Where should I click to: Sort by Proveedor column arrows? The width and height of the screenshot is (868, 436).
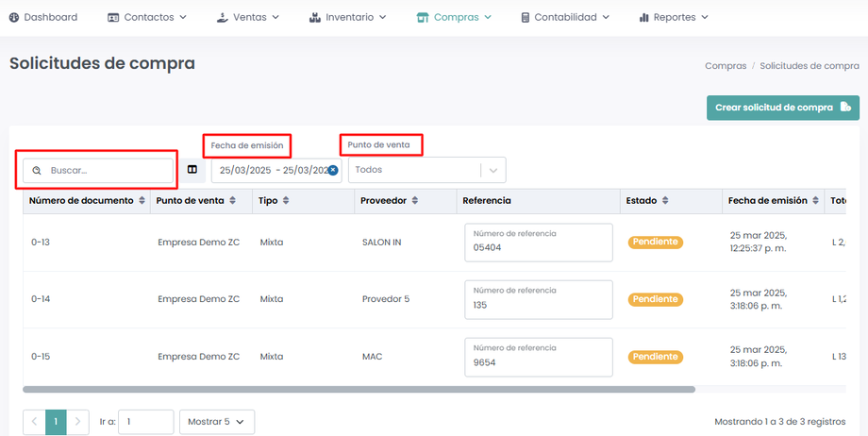coord(414,201)
